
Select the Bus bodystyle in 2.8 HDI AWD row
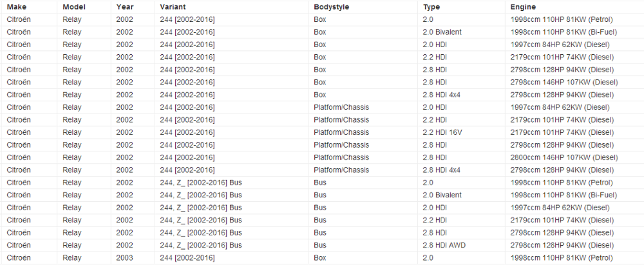pos(321,246)
